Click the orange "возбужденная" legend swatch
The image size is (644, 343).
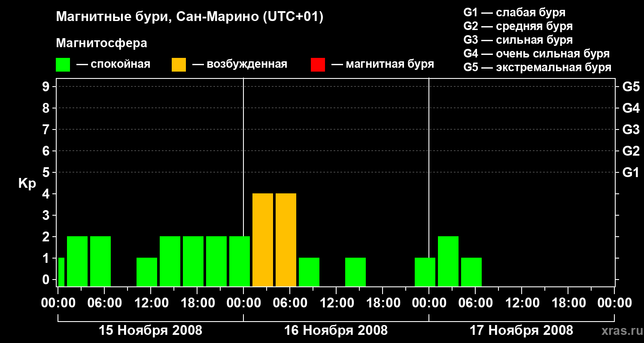point(179,65)
